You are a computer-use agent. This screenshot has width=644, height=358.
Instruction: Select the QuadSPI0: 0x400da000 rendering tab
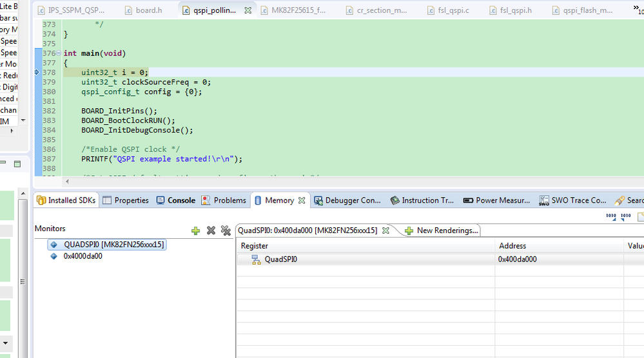pos(307,231)
